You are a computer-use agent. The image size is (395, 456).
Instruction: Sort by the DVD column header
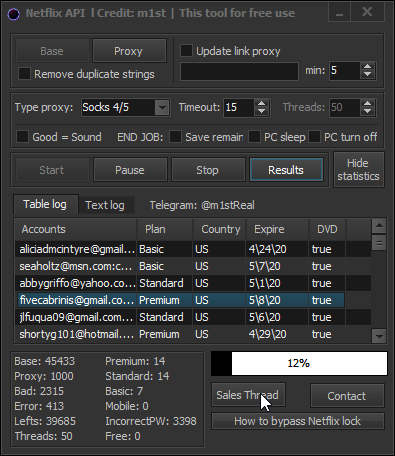(x=327, y=229)
